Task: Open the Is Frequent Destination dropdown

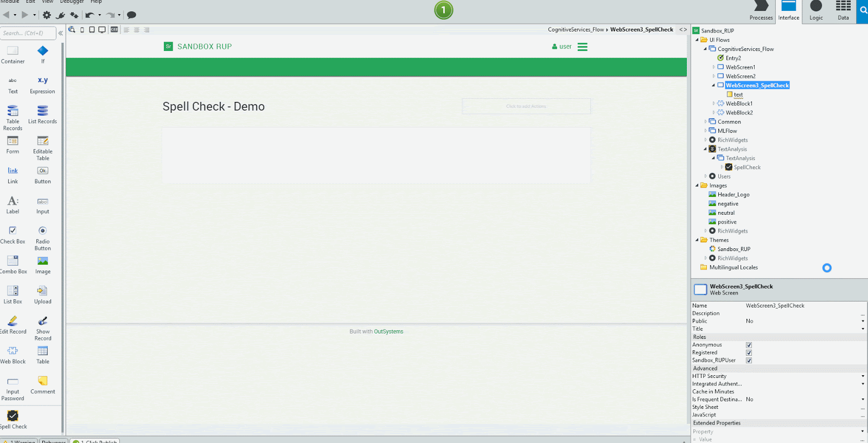Action: 863,399
